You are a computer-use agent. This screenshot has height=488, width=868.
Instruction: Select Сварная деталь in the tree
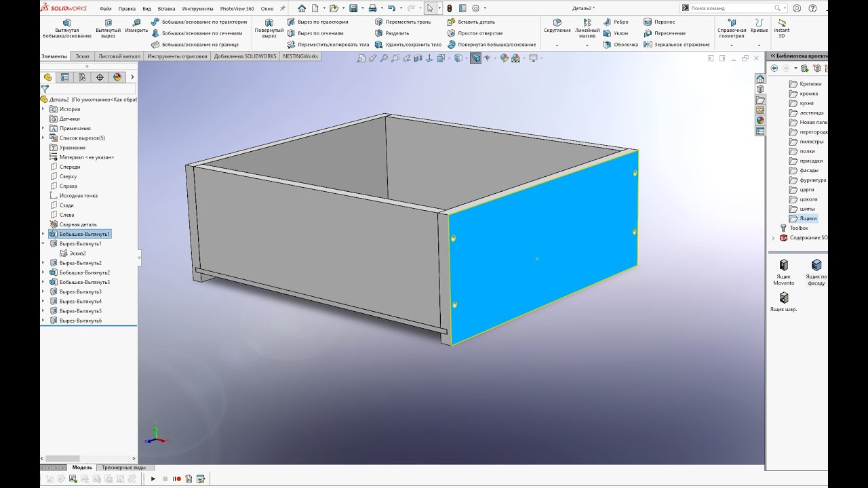point(73,224)
